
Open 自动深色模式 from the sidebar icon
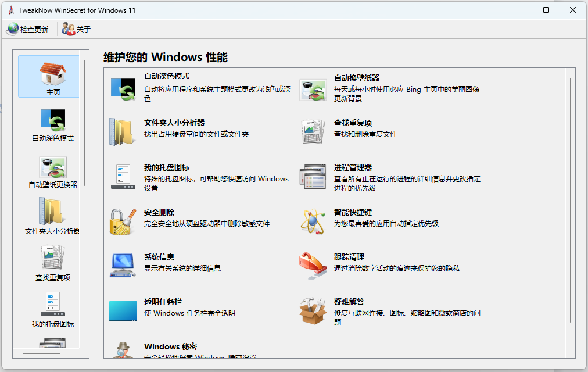click(x=53, y=120)
